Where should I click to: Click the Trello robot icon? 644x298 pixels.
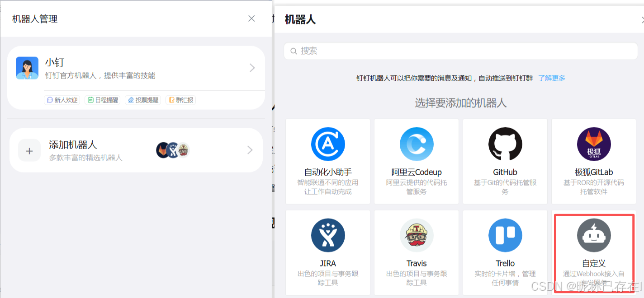(505, 235)
